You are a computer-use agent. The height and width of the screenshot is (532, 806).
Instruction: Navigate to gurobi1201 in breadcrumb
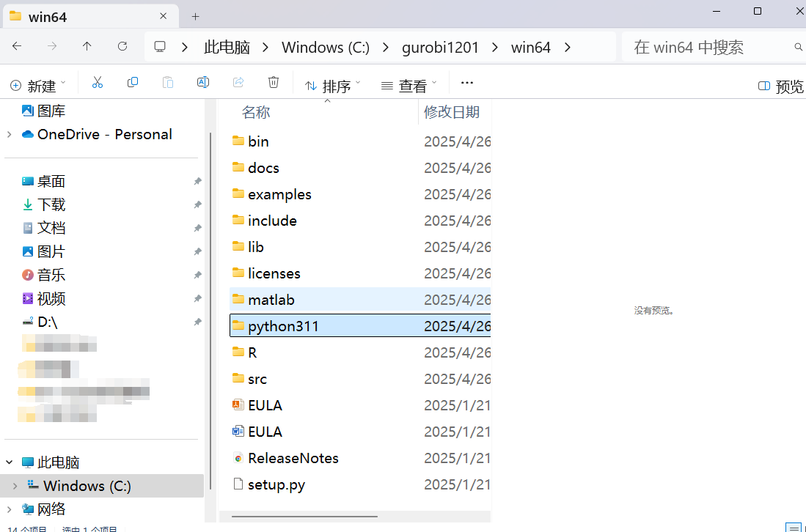tap(440, 47)
